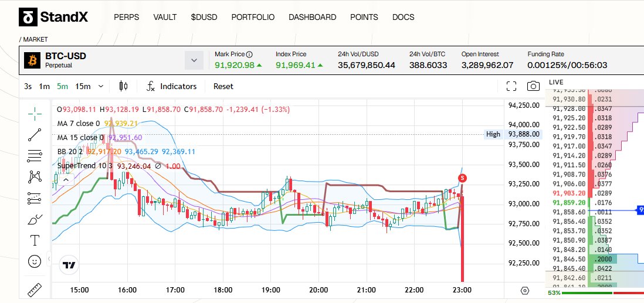Click the MA 15 close indicator legend
644x303 pixels.
pyautogui.click(x=80, y=138)
